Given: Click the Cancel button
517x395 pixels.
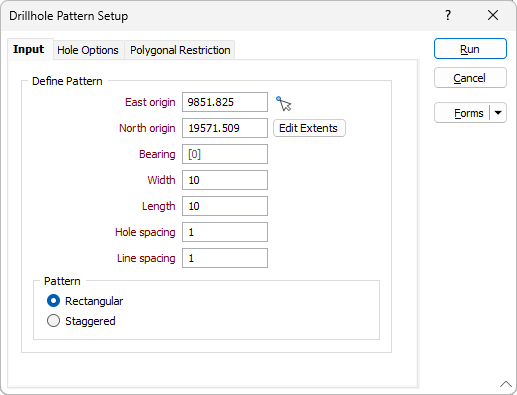Looking at the screenshot, I should coord(470,78).
